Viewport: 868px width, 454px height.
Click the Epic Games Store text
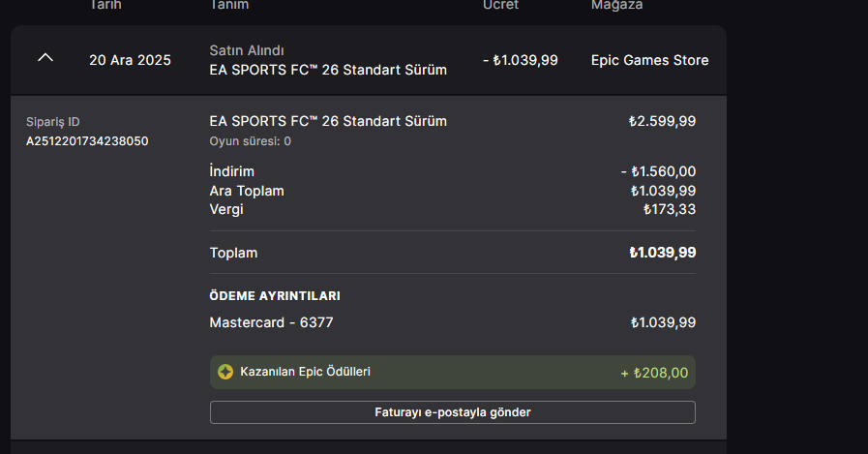pos(649,60)
